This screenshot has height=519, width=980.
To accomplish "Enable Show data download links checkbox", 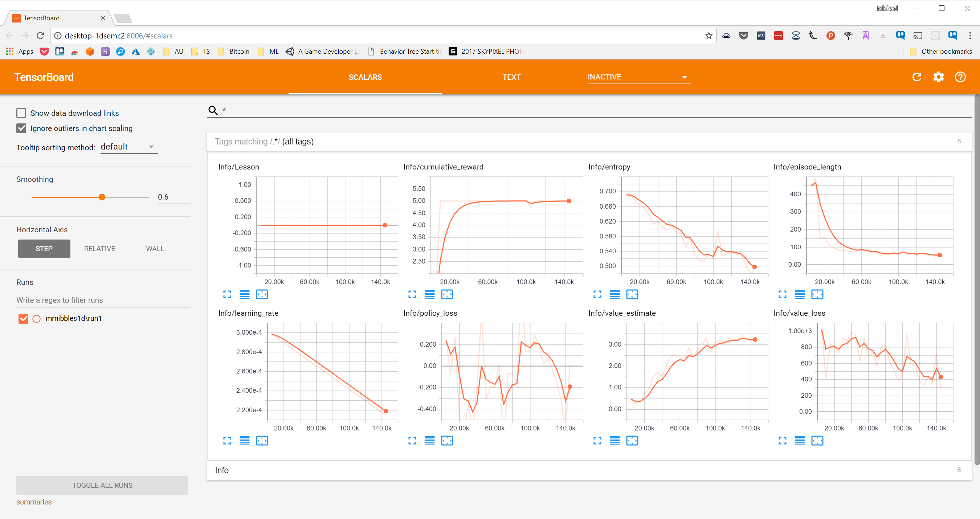I will tap(21, 113).
